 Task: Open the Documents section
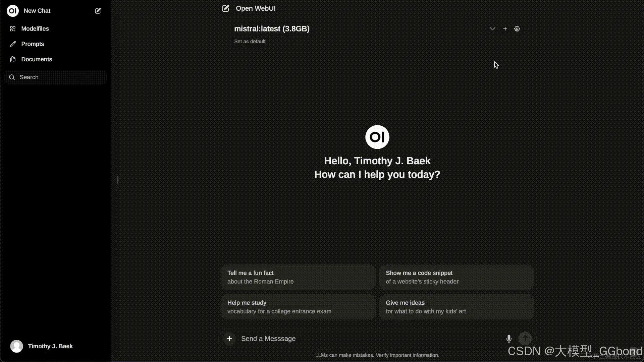click(x=37, y=59)
